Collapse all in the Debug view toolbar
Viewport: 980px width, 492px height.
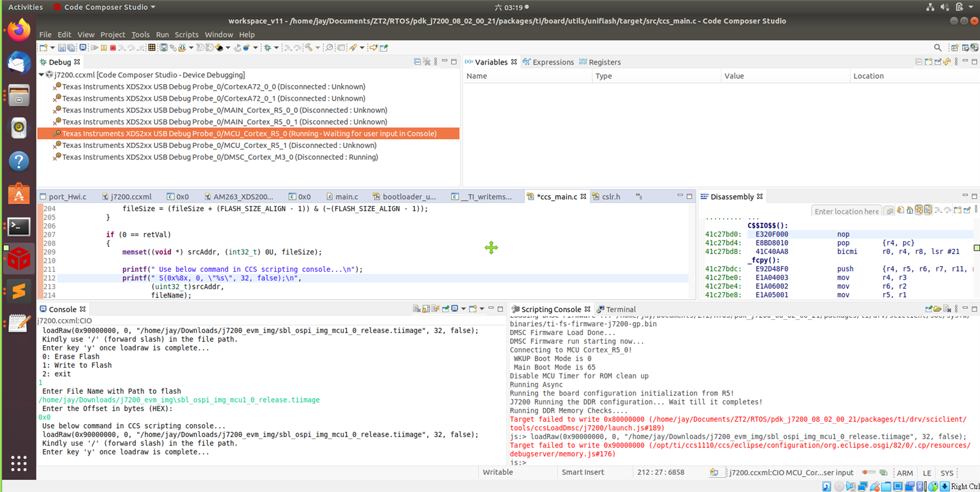click(417, 62)
